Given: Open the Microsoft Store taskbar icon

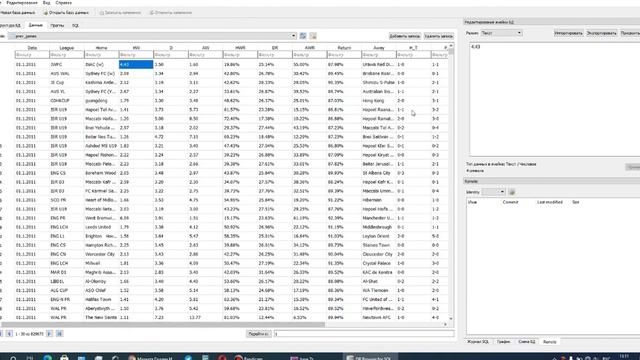Looking at the screenshot, I should point(64,358).
